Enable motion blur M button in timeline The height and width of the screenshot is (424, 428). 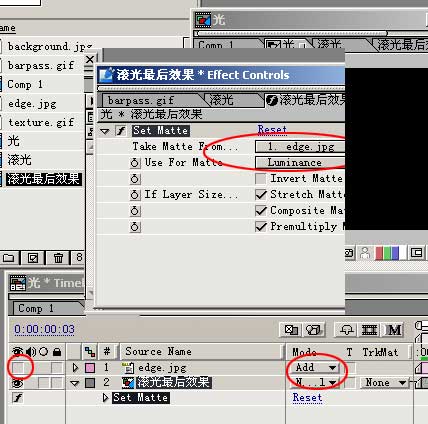pyautogui.click(x=394, y=330)
